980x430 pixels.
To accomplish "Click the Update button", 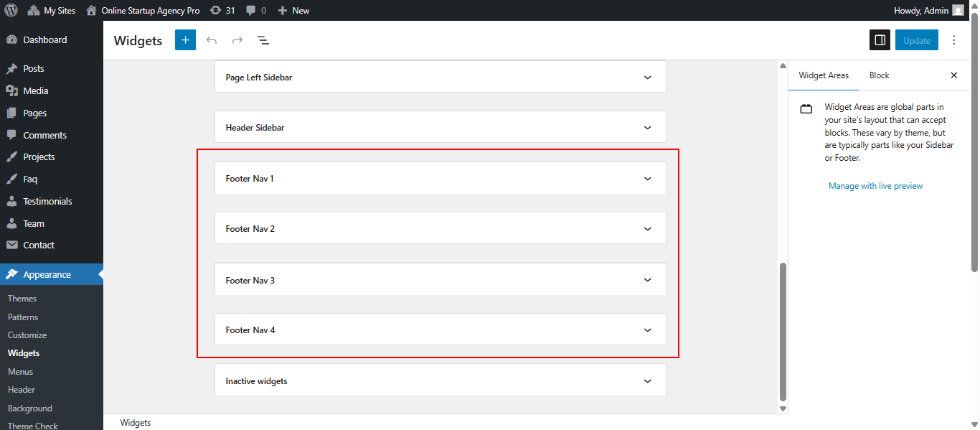I will [x=916, y=39].
